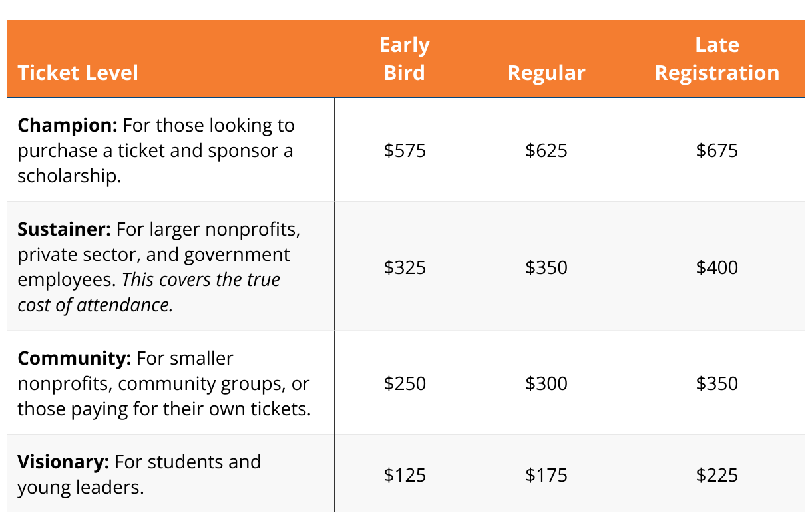Viewport: 812px width, 519px height.
Task: Select the Visionary ticket level description
Action: (139, 474)
